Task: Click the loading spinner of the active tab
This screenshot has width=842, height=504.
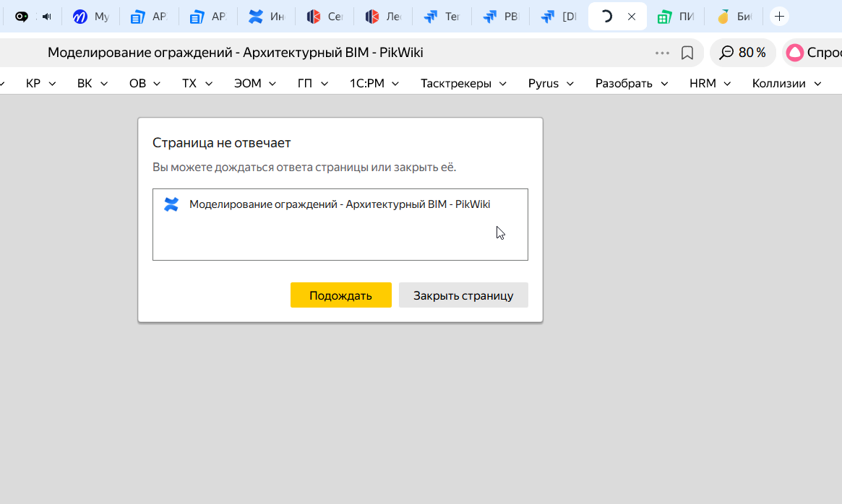Action: click(606, 17)
